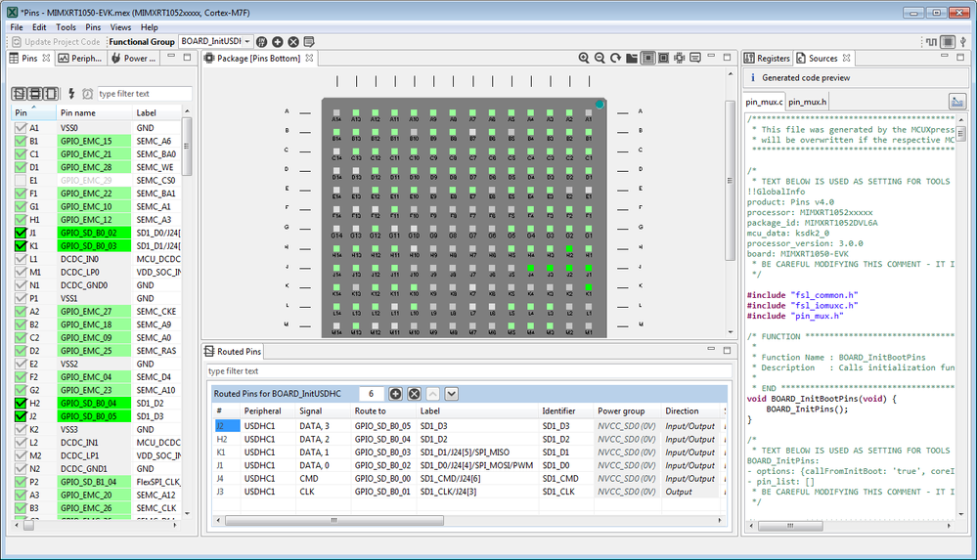This screenshot has height=560, width=977.
Task: Click the export icon beside pin_mux.h
Action: pos(956,101)
